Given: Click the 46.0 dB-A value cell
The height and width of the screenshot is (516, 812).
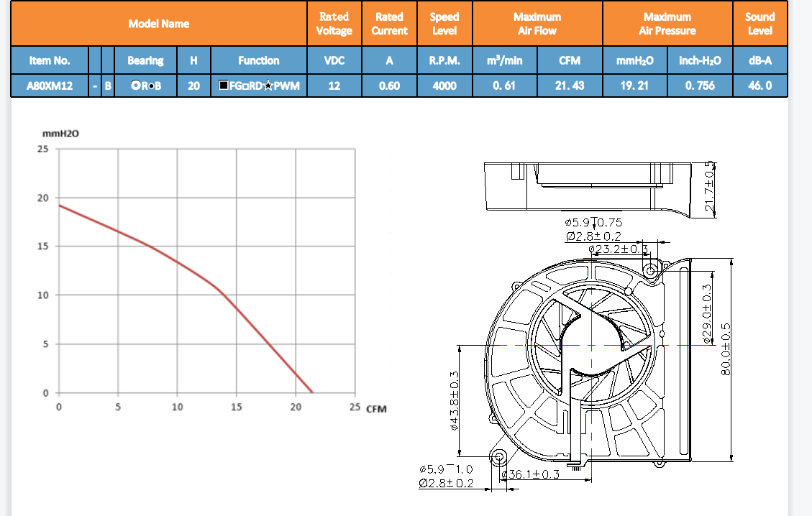Looking at the screenshot, I should pos(759,86).
